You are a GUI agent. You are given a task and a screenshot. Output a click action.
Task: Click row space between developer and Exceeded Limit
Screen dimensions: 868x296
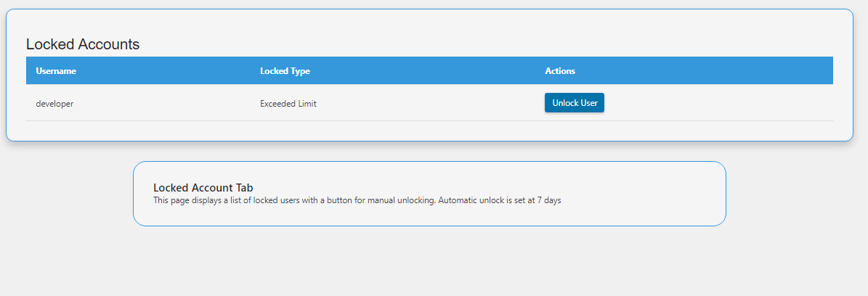coord(166,104)
